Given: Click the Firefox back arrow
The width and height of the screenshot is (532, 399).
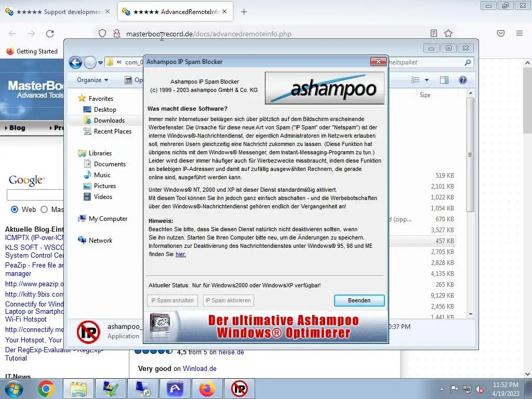Looking at the screenshot, I should tap(12, 34).
